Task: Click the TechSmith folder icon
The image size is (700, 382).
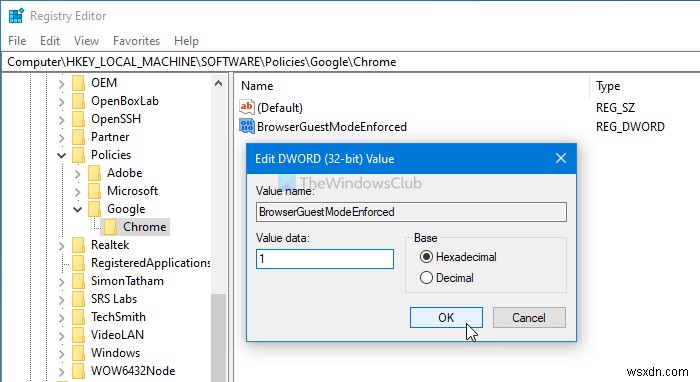Action: (x=79, y=317)
